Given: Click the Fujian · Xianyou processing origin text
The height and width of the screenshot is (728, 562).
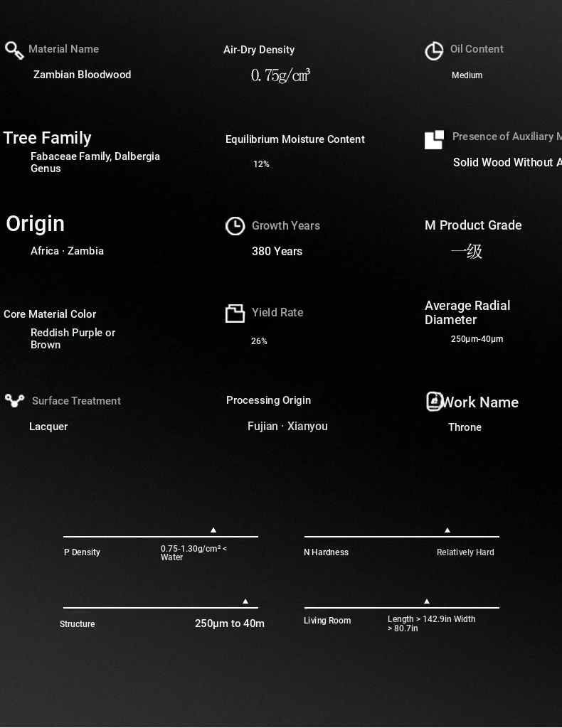Looking at the screenshot, I should 287,427.
